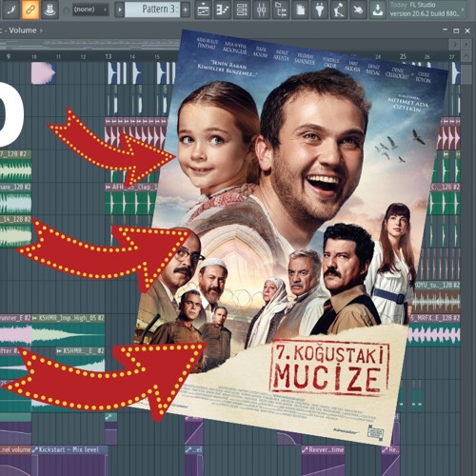Select the ..nel volume automation clip
Viewport: 476px width, 476px height.
coord(15,461)
